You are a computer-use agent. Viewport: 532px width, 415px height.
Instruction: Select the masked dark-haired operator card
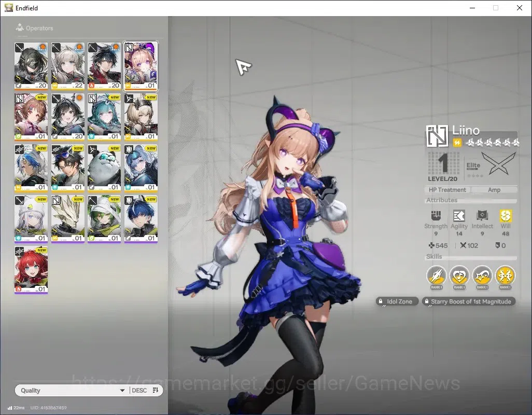(x=31, y=66)
